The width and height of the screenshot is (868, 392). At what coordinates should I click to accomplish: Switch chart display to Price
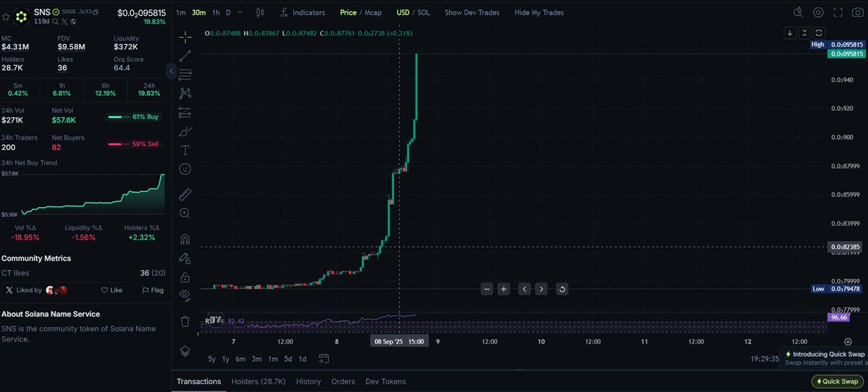[348, 12]
